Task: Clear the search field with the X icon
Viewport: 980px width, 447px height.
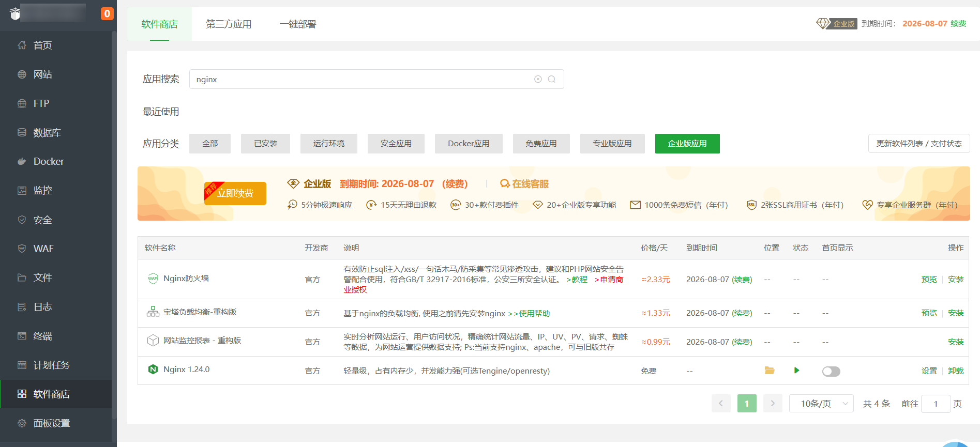Action: [538, 79]
